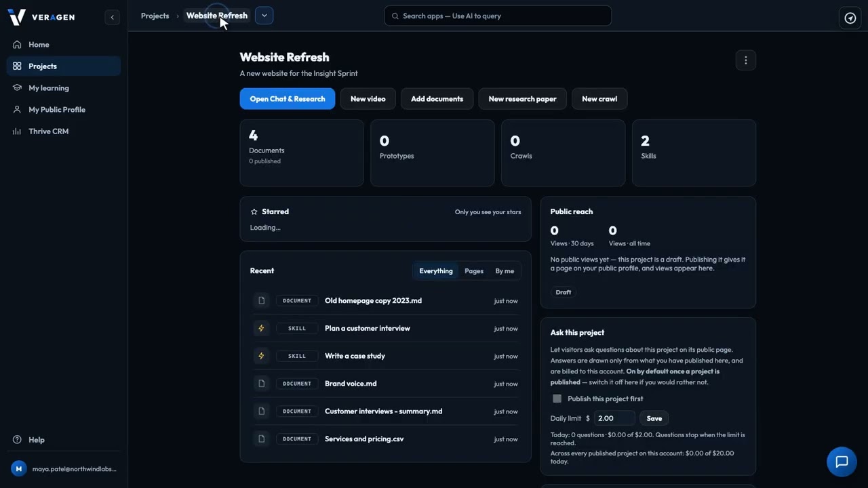
Task: Click the star icon in Starred panel
Action: [254, 211]
